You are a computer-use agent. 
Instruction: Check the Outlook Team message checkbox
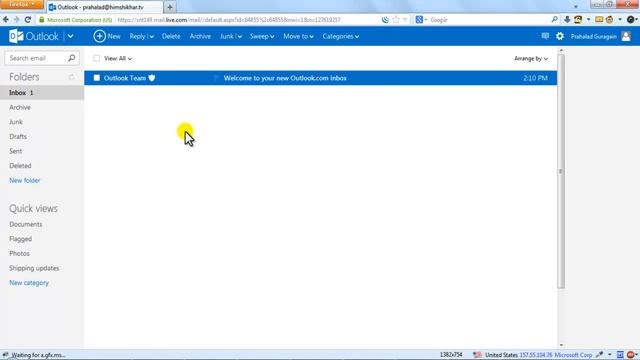click(96, 78)
